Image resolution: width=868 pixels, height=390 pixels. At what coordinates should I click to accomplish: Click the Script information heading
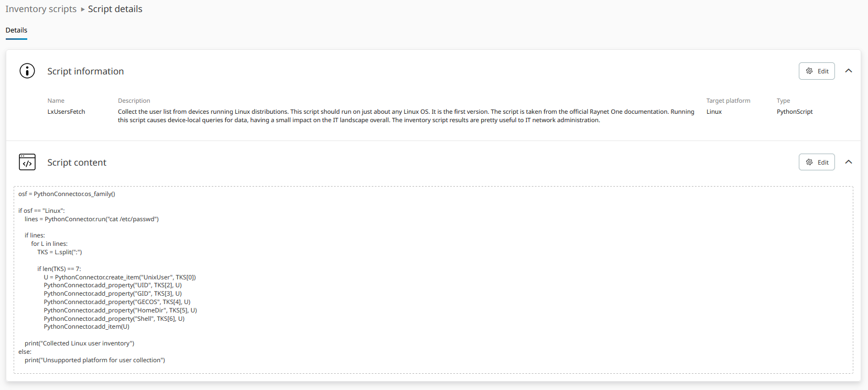[x=85, y=71]
